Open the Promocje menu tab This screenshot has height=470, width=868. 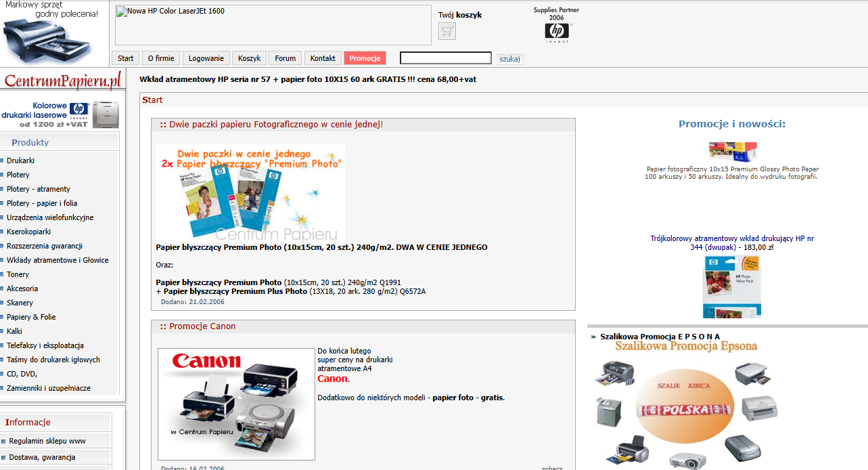click(x=365, y=58)
